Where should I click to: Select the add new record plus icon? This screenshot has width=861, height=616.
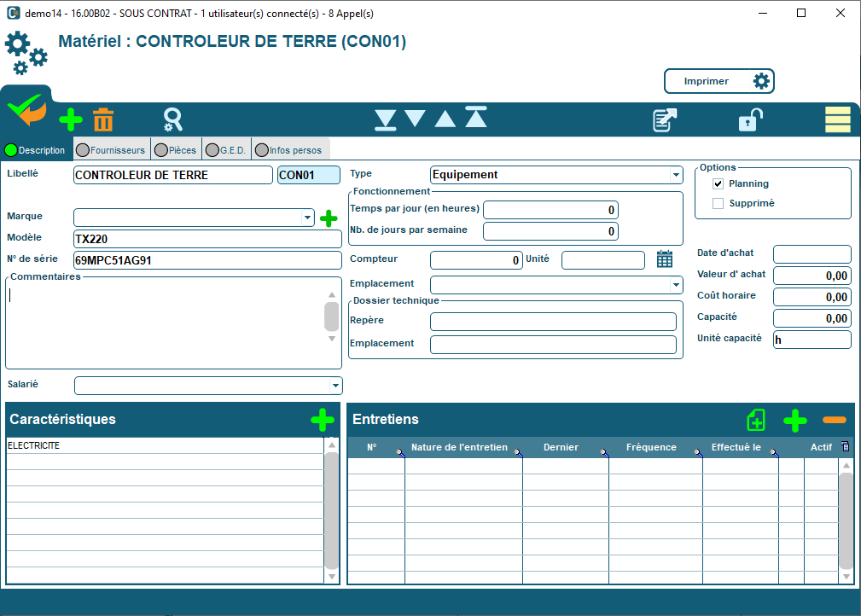70,119
